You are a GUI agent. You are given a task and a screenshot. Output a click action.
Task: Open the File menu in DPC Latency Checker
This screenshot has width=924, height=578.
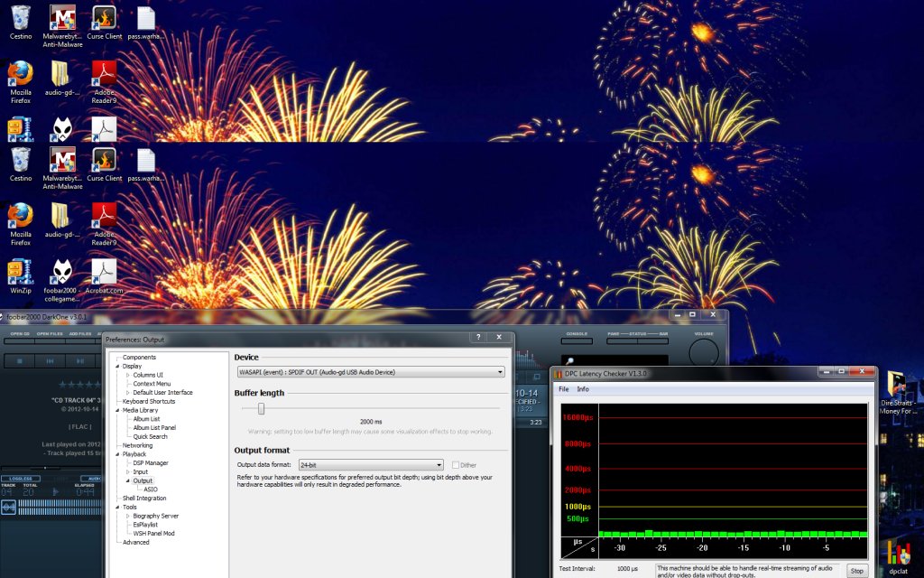point(564,389)
